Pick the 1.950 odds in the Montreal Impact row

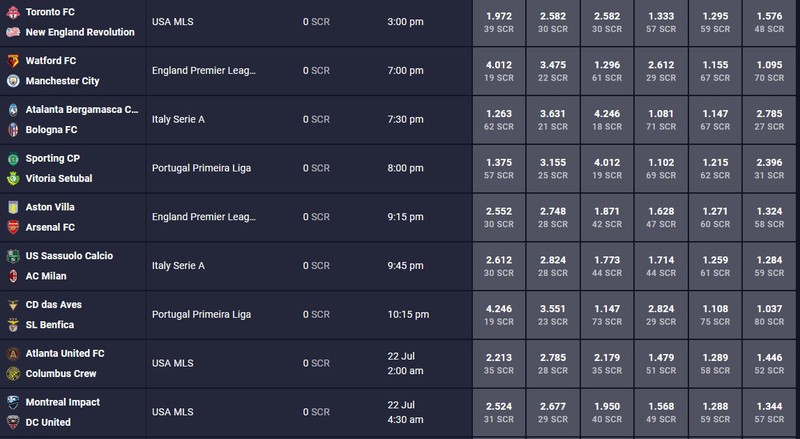(607, 412)
